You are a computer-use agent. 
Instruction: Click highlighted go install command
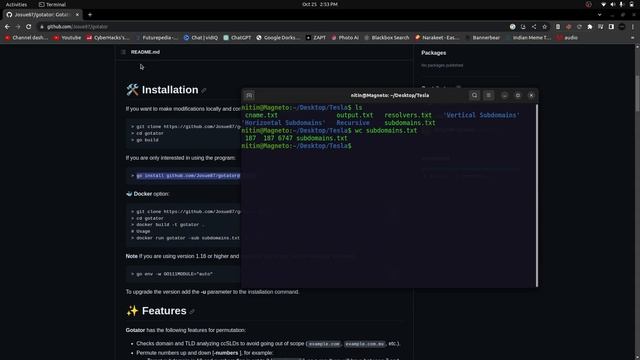tap(188, 176)
